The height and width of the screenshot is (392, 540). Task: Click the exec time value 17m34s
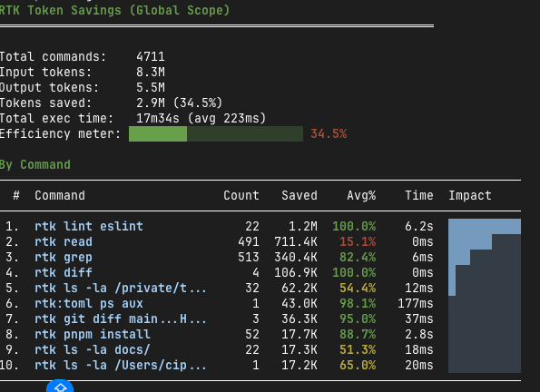(158, 118)
